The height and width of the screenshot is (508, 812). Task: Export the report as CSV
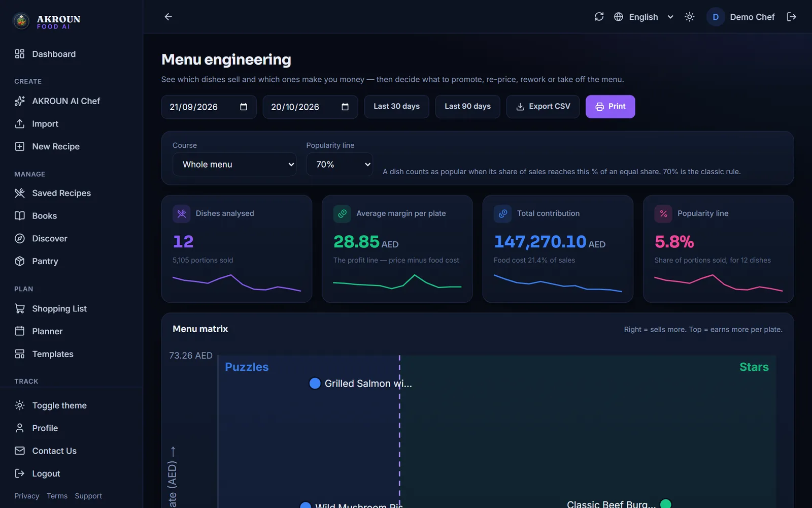click(543, 107)
